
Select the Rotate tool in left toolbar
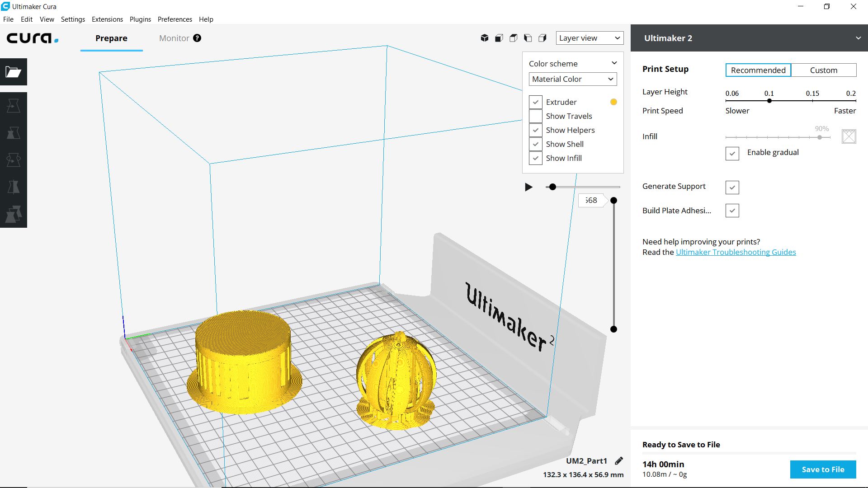click(14, 160)
